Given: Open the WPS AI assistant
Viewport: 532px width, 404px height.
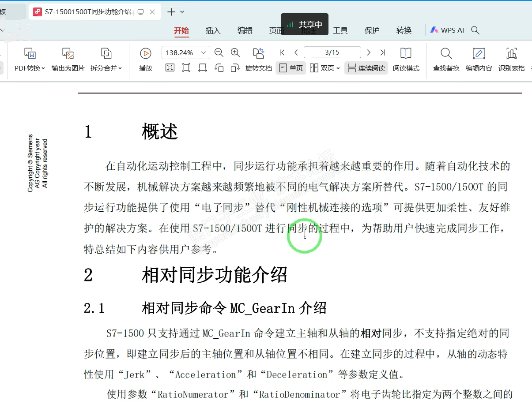Looking at the screenshot, I should (447, 30).
